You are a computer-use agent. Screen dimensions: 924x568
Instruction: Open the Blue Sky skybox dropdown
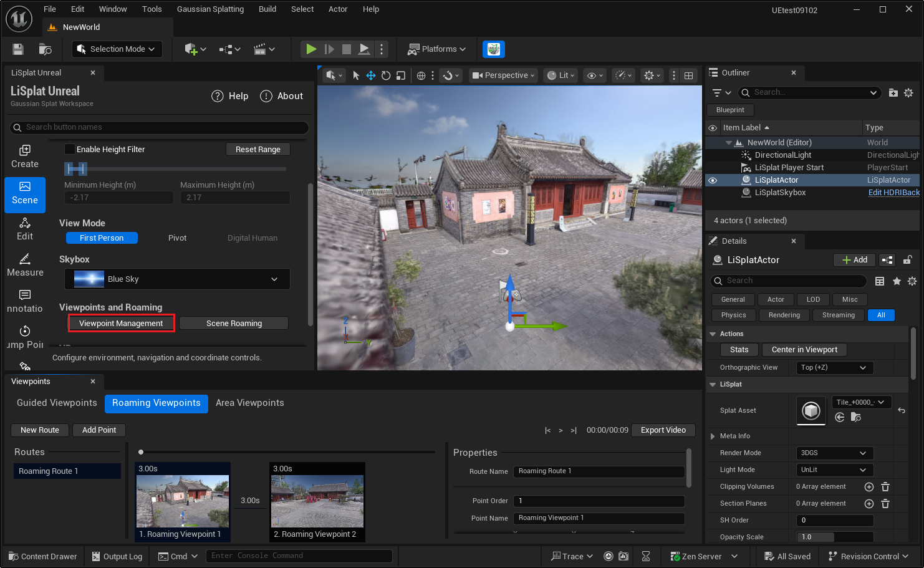click(177, 279)
